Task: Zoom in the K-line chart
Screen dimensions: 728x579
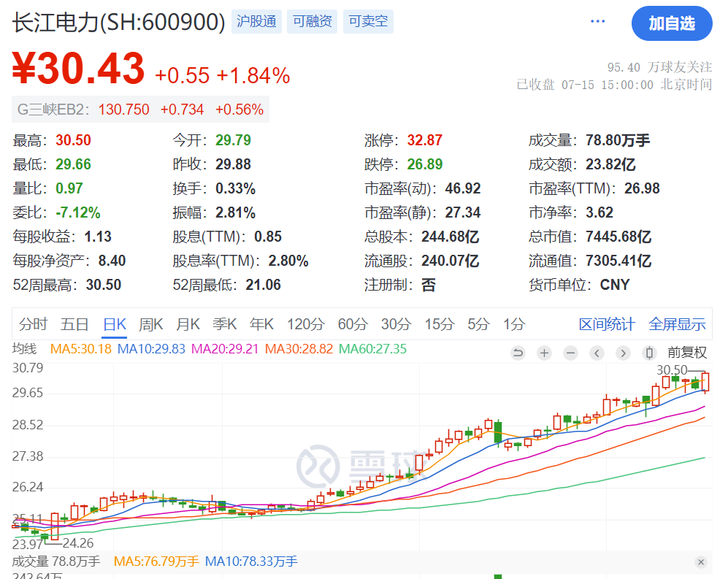Action: [x=544, y=353]
